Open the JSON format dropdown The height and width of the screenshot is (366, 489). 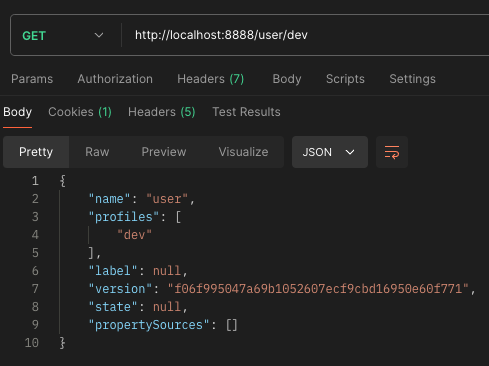click(330, 152)
